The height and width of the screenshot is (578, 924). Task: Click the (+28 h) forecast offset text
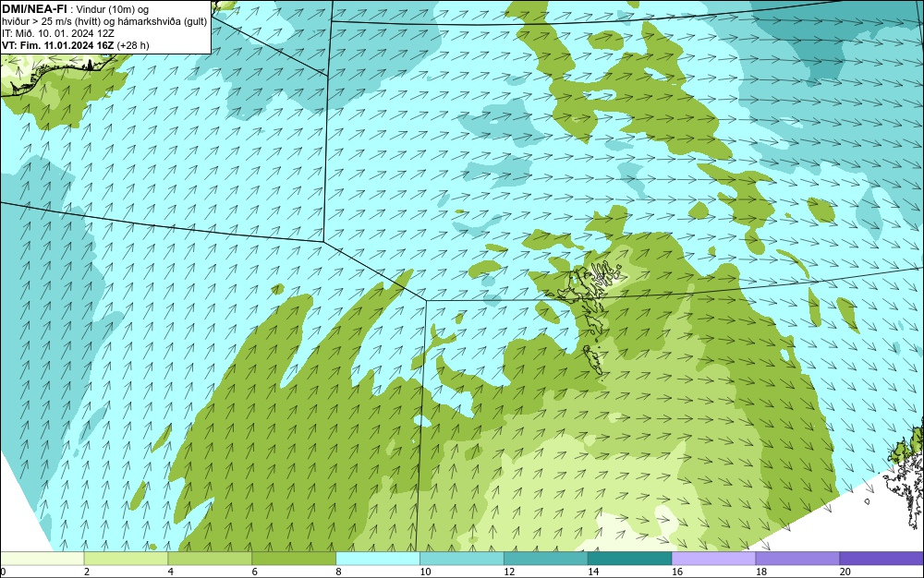click(x=133, y=45)
